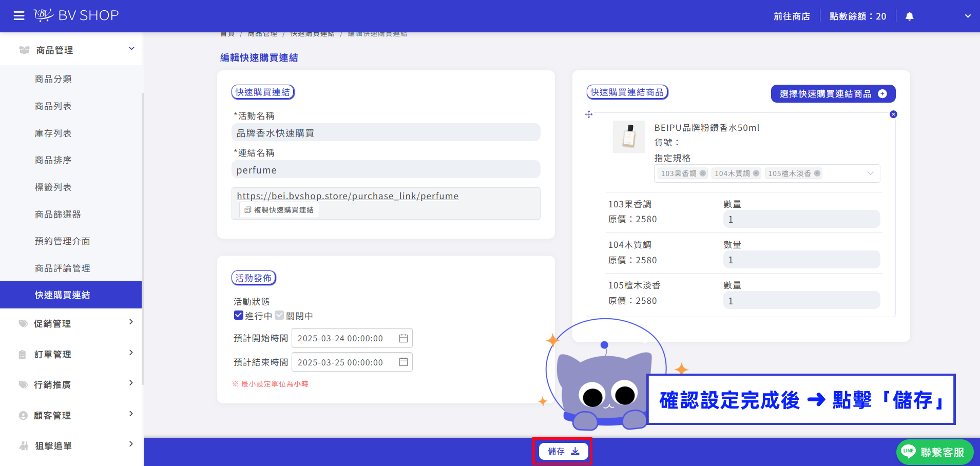Go to 前往商店 link
The image size is (980, 466).
pyautogui.click(x=792, y=16)
